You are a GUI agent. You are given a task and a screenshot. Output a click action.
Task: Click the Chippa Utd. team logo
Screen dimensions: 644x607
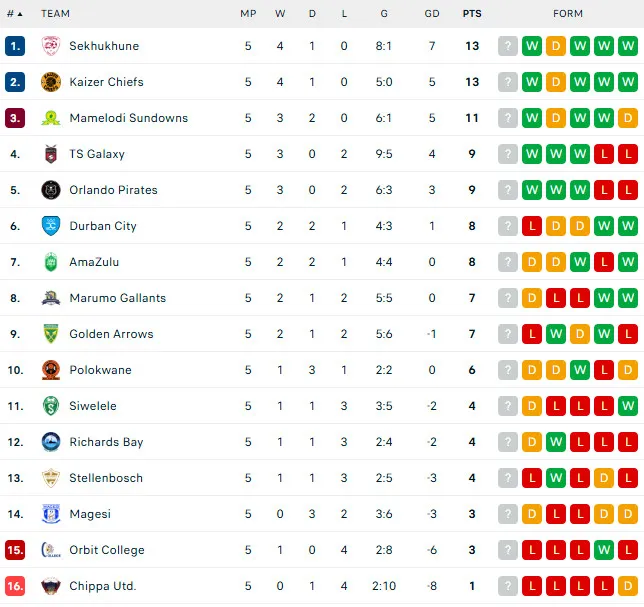[51, 586]
